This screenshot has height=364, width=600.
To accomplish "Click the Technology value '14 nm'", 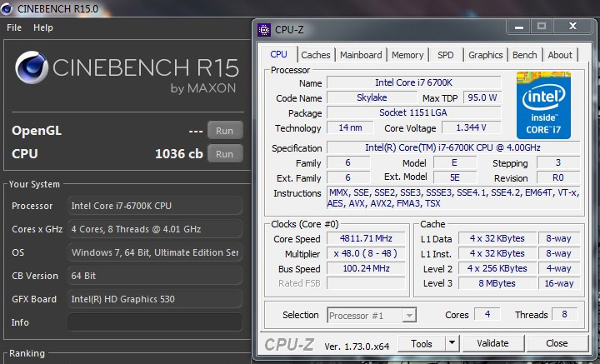I will click(x=350, y=127).
